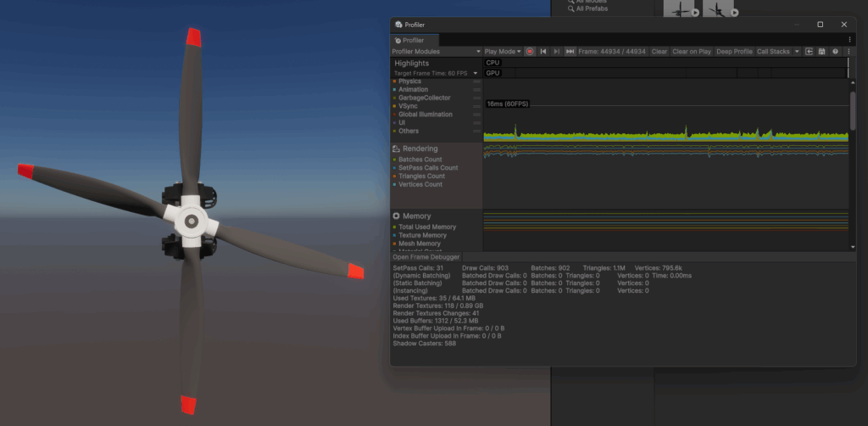Step to next frame in Profiler
This screenshot has height=426, width=868.
pyautogui.click(x=556, y=52)
